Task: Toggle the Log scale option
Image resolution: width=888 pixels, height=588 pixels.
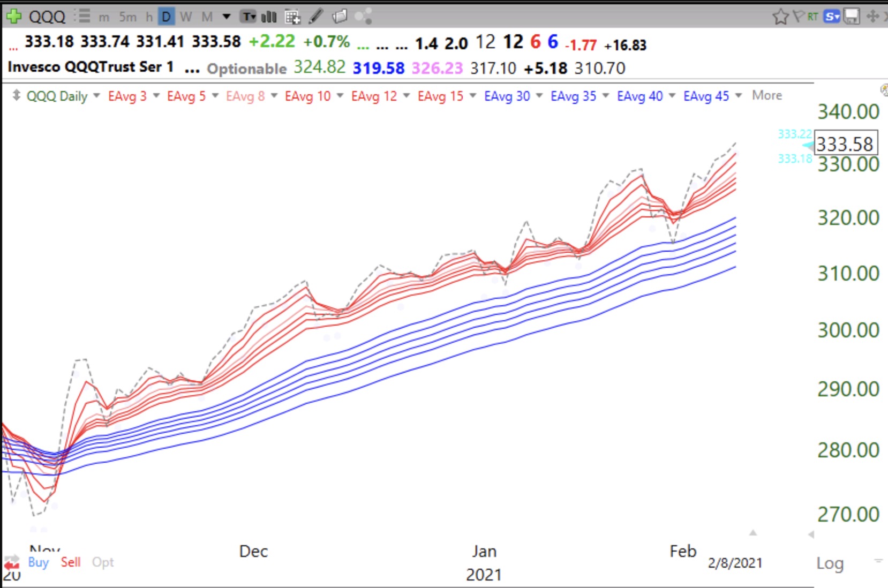Action: (x=830, y=563)
